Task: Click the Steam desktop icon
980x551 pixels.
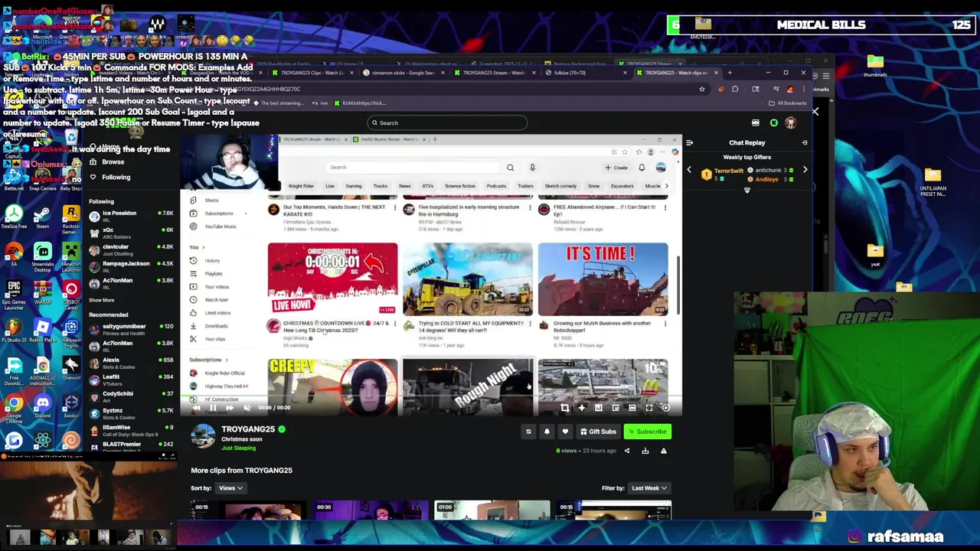Action: tap(42, 217)
